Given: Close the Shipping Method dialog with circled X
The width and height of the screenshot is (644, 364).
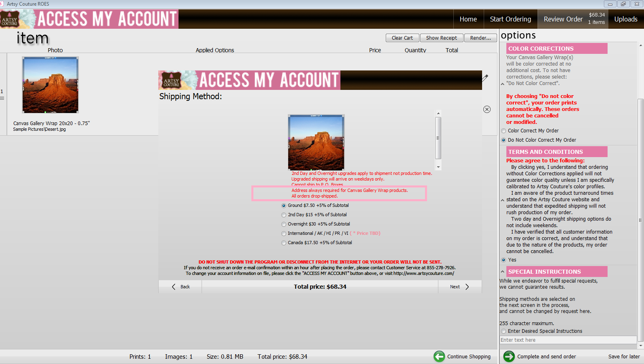Looking at the screenshot, I should 487,109.
